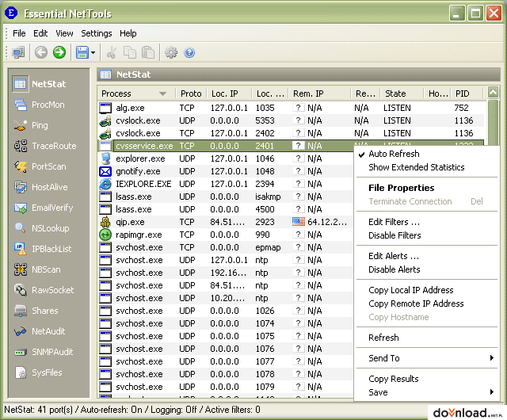Open the Help menu
The height and width of the screenshot is (420, 507).
[128, 33]
